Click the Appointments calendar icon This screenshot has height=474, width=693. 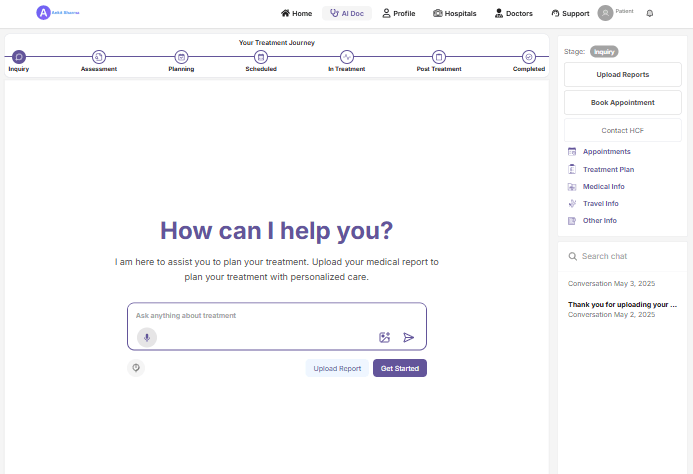click(x=572, y=152)
